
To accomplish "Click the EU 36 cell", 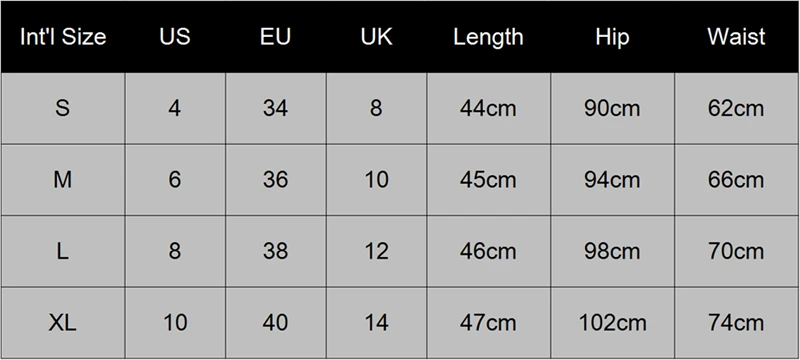I will 276,179.
